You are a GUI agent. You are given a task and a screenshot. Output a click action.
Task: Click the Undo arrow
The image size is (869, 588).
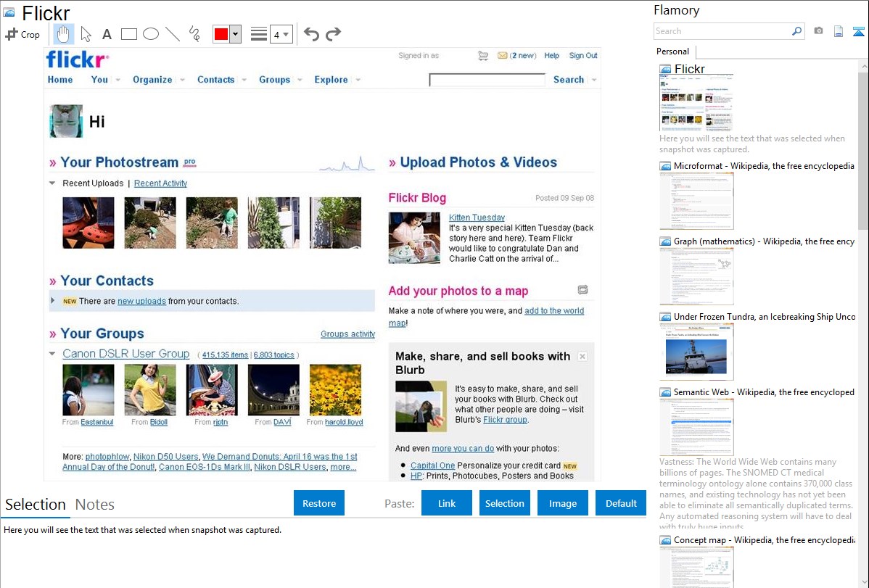click(x=311, y=34)
